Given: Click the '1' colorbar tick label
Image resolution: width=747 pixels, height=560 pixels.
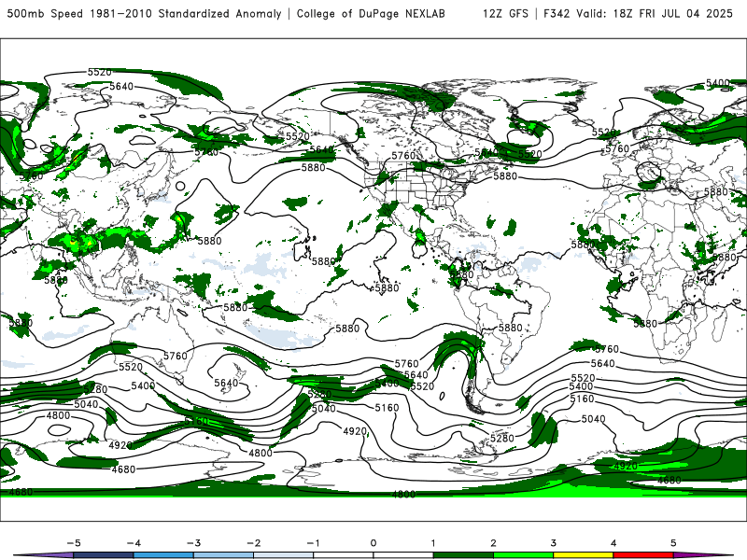Looking at the screenshot, I should (433, 543).
